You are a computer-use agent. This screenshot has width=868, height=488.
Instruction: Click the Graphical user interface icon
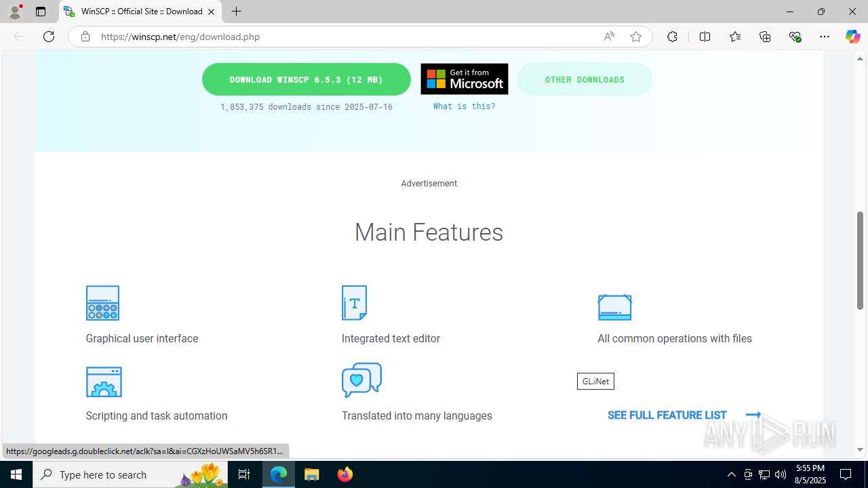click(102, 303)
